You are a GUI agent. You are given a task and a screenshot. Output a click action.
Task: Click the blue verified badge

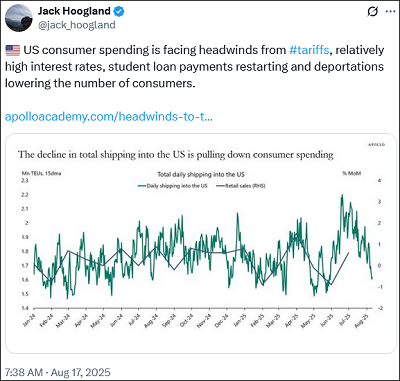119,11
